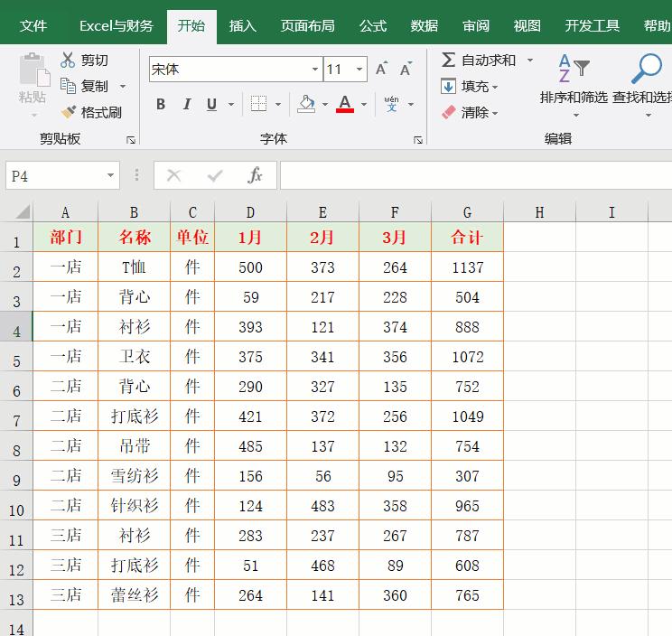Viewport: 672px width, 636px height.
Task: Confirm formula entry checkmark icon
Action: point(215,175)
